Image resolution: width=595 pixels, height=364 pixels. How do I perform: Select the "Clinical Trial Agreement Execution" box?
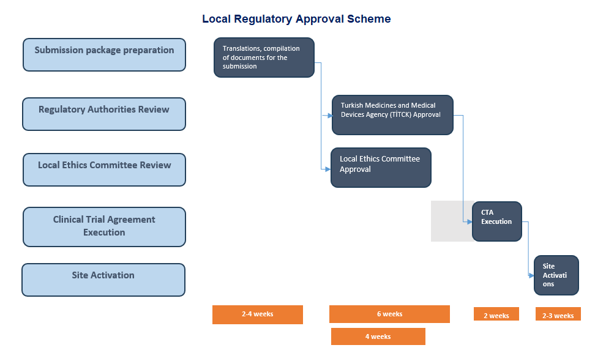pyautogui.click(x=104, y=226)
